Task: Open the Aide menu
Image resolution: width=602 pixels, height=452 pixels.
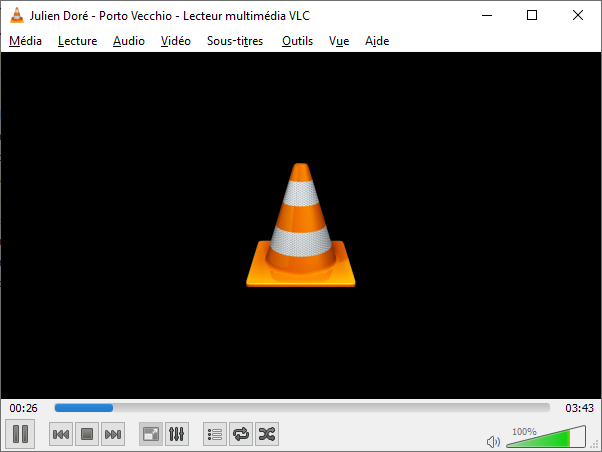Action: click(x=377, y=41)
